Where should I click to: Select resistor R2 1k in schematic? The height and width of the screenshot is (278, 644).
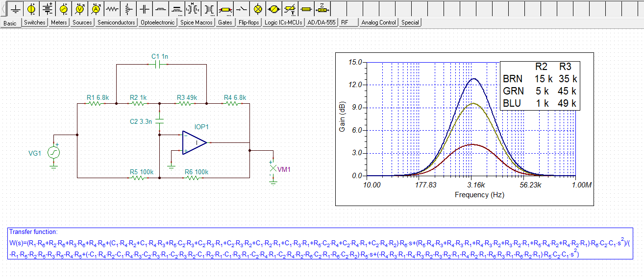tap(138, 104)
